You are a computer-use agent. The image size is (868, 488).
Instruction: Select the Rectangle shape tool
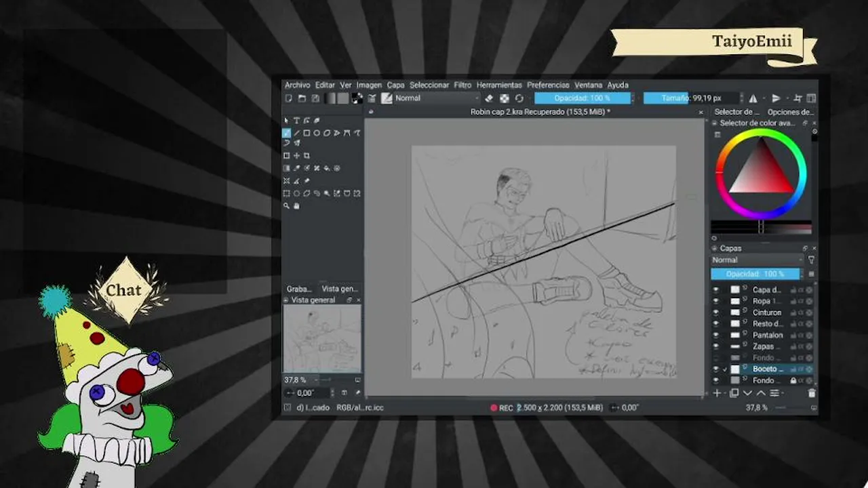pyautogui.click(x=307, y=133)
